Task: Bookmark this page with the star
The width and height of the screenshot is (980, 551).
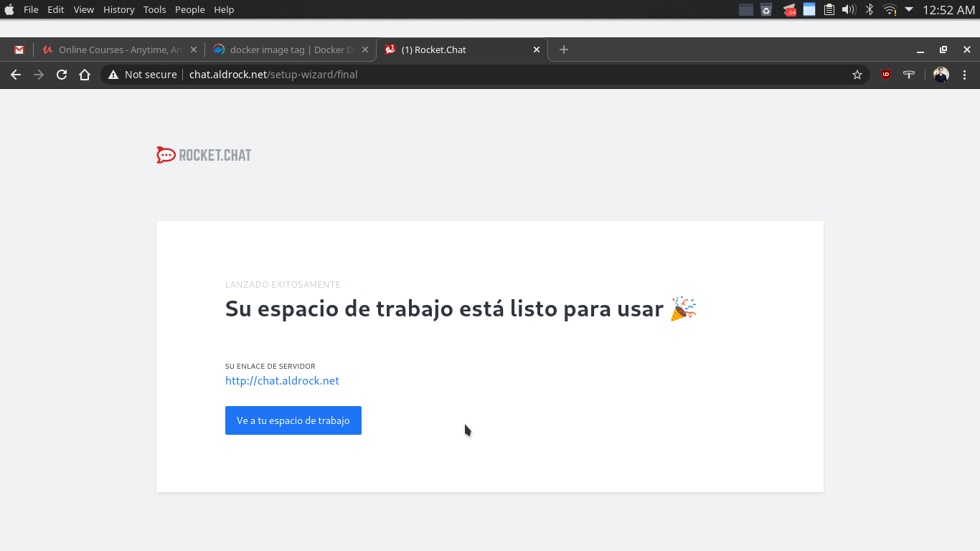Action: [857, 75]
